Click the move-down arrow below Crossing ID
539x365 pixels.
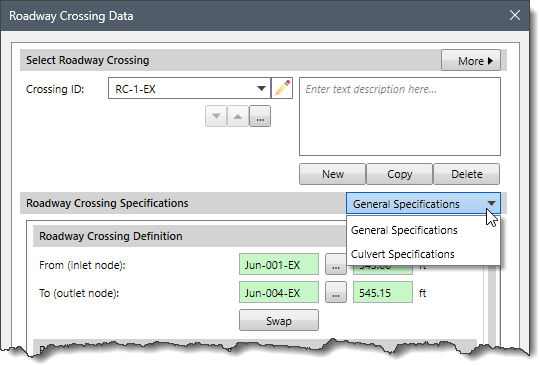coord(216,116)
